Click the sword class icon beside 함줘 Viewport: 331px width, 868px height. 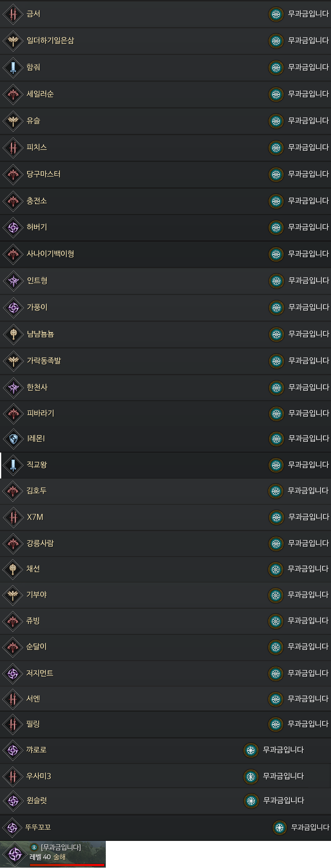(13, 67)
